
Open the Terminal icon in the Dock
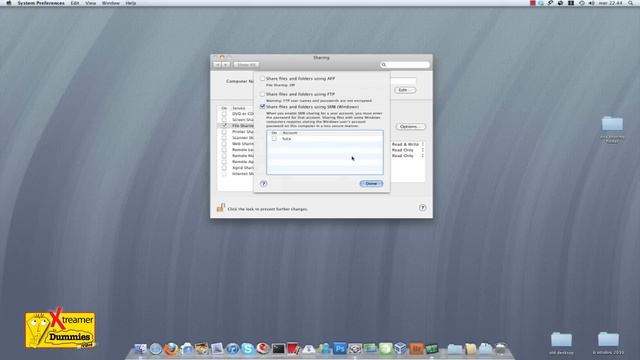[278, 349]
